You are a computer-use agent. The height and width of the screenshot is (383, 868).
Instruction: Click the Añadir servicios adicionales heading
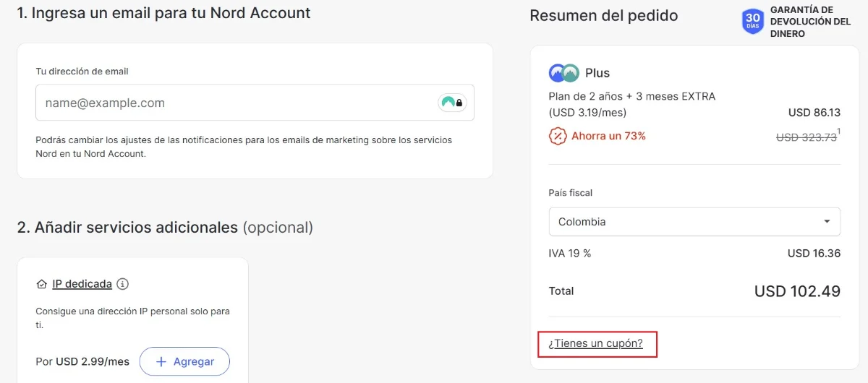(x=127, y=228)
